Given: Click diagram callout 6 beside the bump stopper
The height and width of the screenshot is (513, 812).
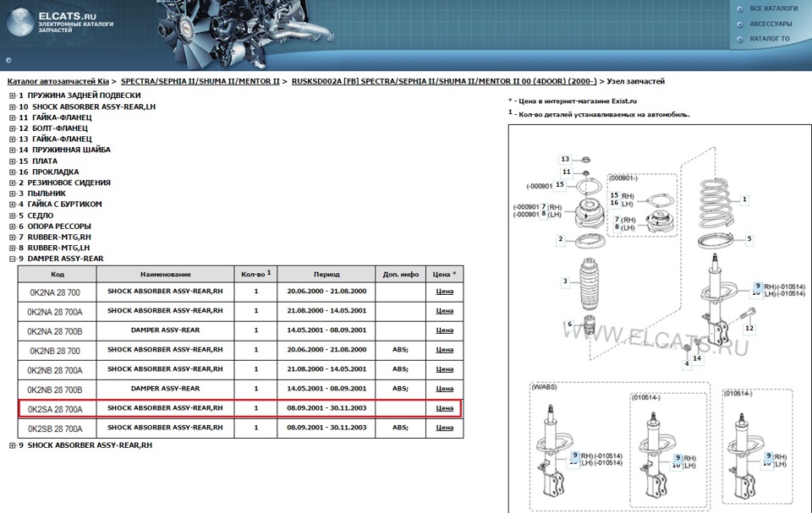Looking at the screenshot, I should click(x=569, y=325).
